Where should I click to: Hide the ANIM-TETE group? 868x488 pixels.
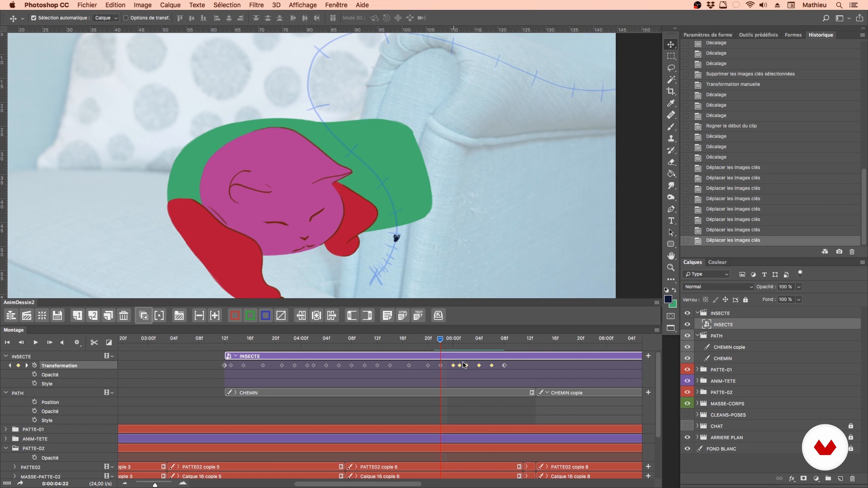(687, 381)
